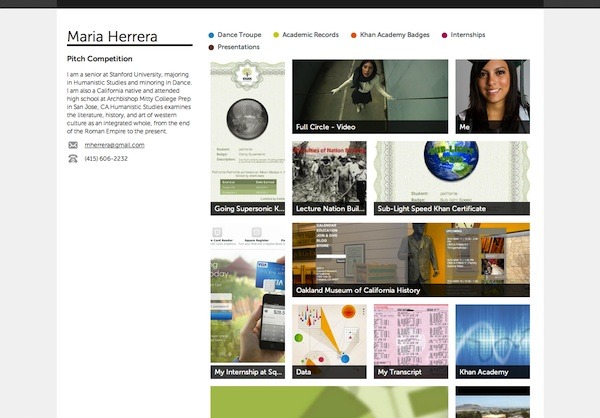The image size is (600, 418).
Task: Open the Full Circle - Video thumbnail
Action: [370, 96]
